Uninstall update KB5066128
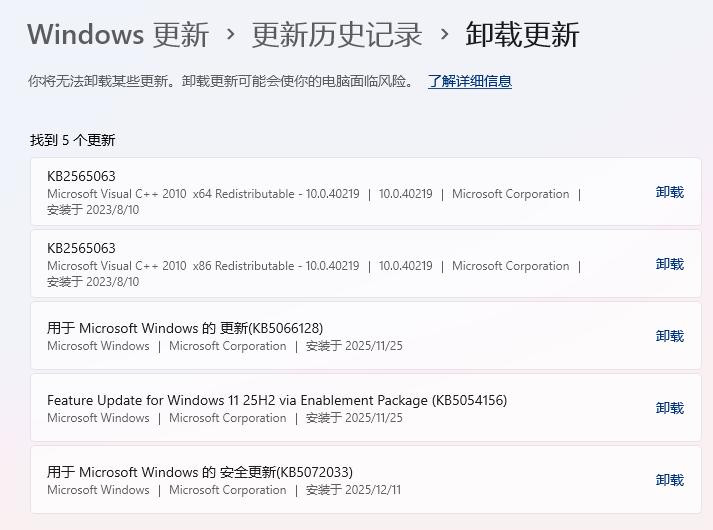 click(x=669, y=336)
